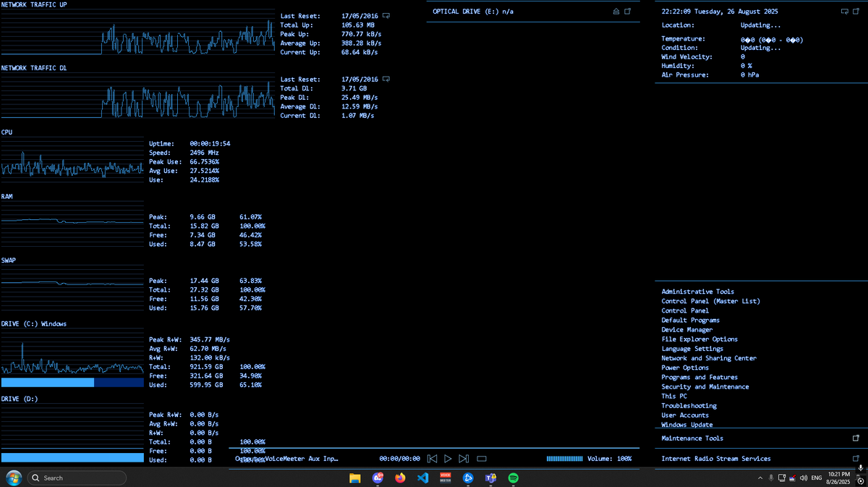Open Control Panel (Master List)

pyautogui.click(x=710, y=301)
